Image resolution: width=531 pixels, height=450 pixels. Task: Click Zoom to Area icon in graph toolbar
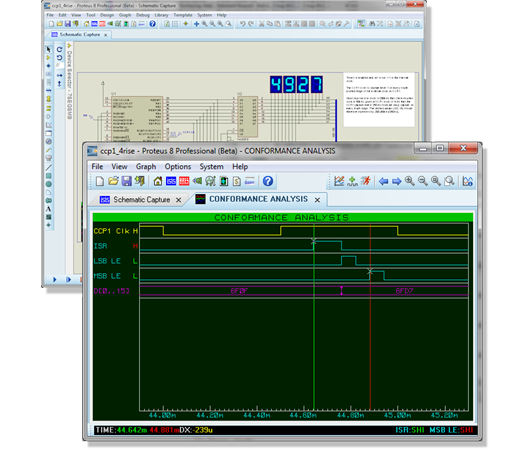[x=449, y=181]
